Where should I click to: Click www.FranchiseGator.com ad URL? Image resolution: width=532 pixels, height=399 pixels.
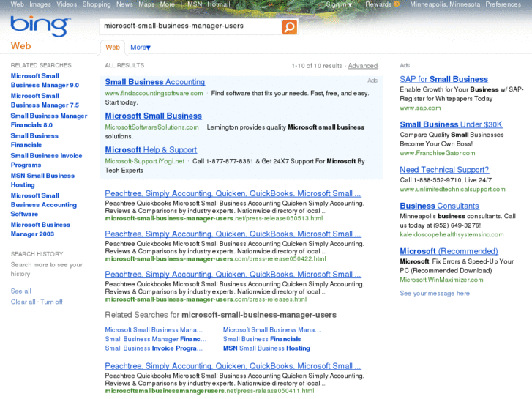coord(438,153)
